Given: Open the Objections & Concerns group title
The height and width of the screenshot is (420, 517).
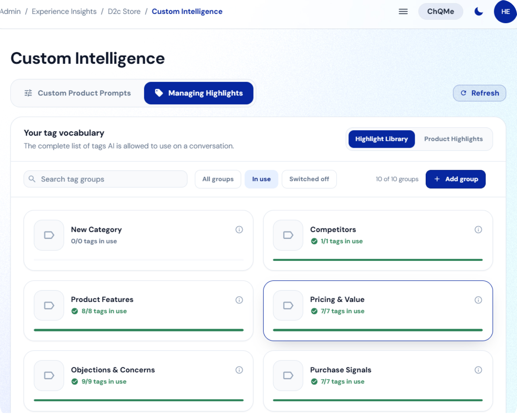Looking at the screenshot, I should 113,370.
